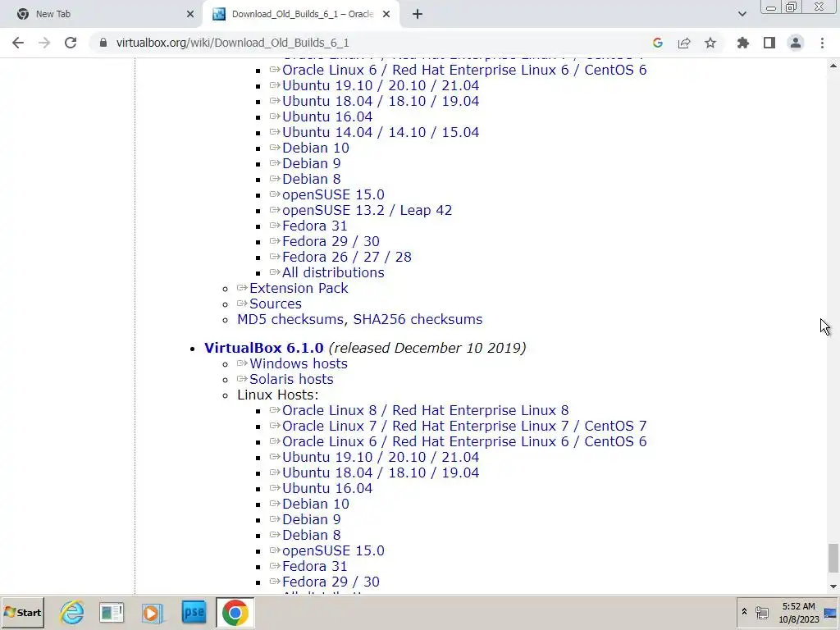
Task: Open the Sources link
Action: tap(276, 304)
